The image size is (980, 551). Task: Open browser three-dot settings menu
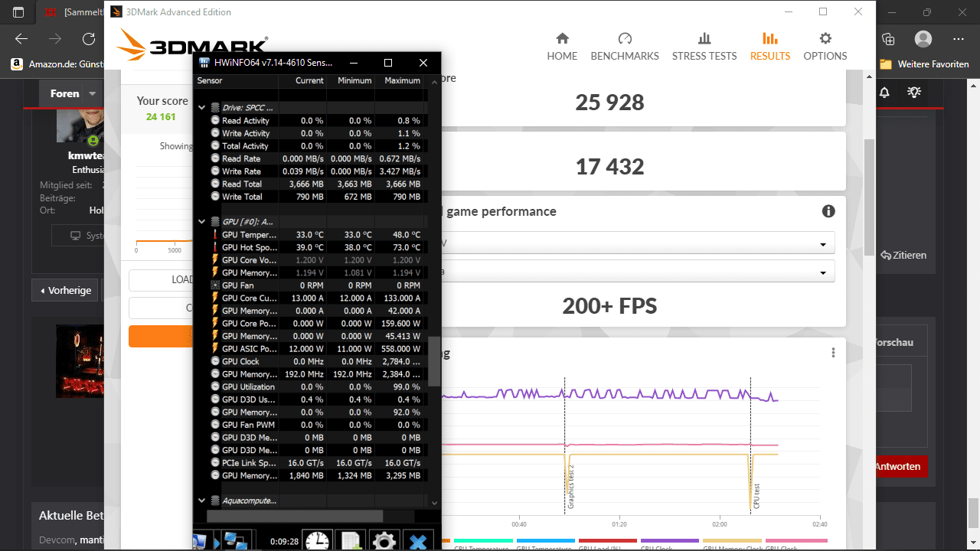tap(959, 39)
